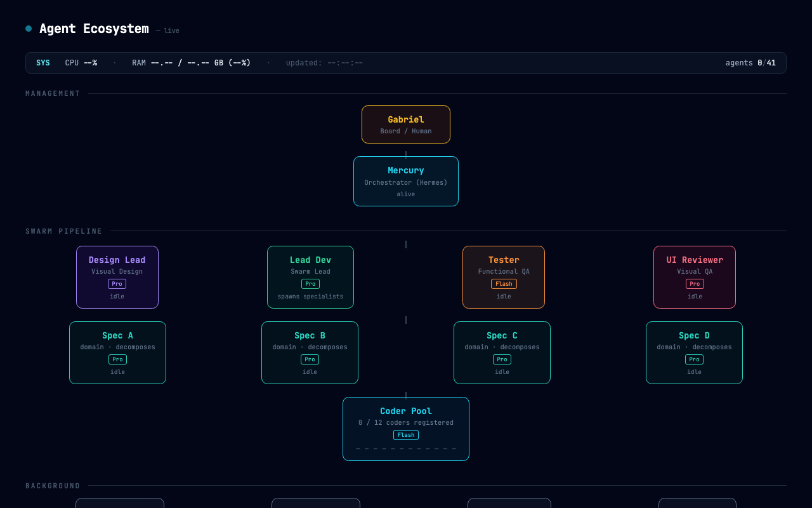Select the Spec D card

[694, 352]
